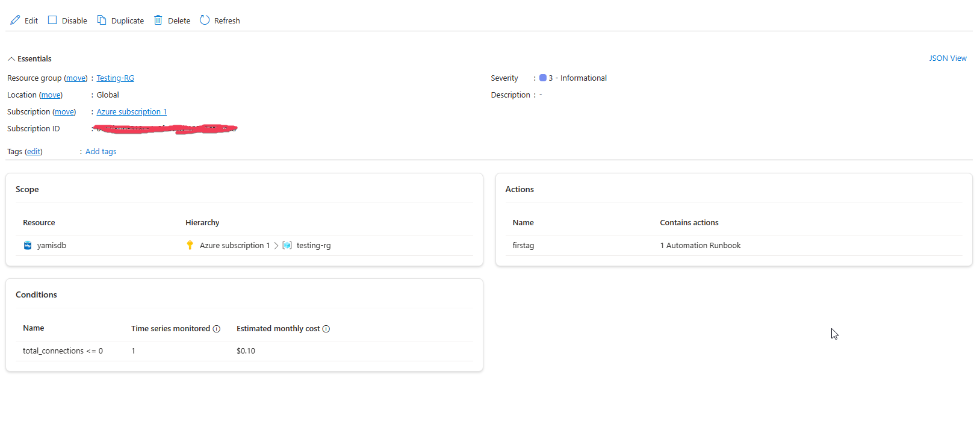Select the firstag action group row

[734, 246]
